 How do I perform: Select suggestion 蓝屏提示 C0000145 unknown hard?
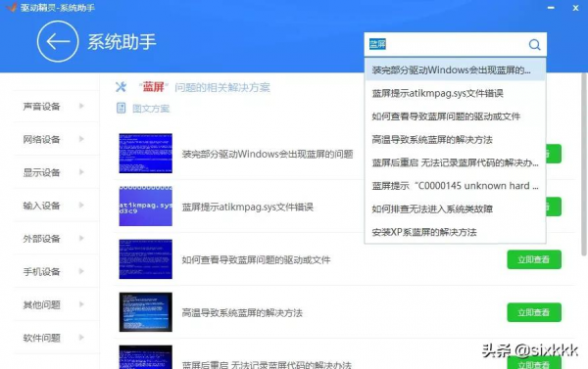455,186
